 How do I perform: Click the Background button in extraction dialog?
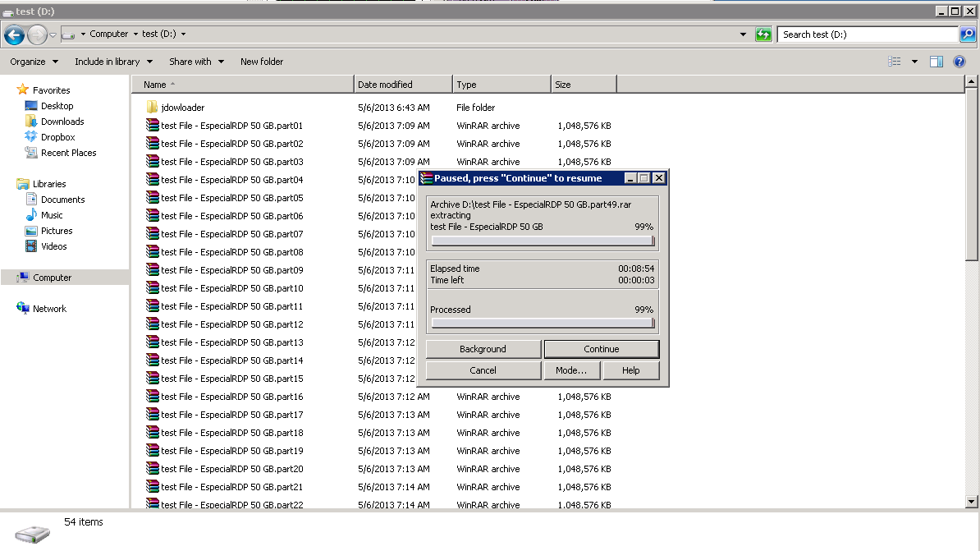click(483, 349)
